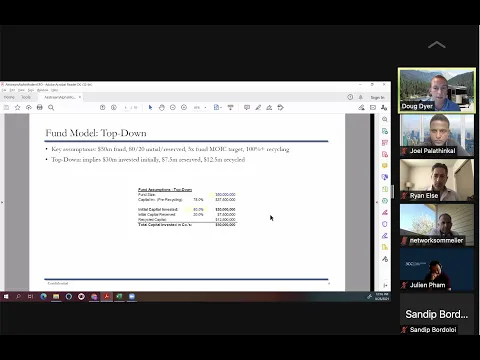Open the page fit options icon
The image size is (480, 360).
[x=217, y=107]
